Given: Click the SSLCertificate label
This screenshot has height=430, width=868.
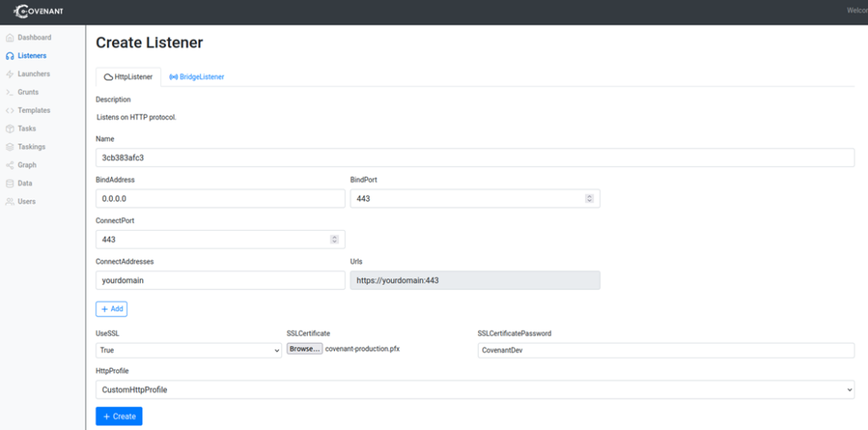Looking at the screenshot, I should coord(309,333).
